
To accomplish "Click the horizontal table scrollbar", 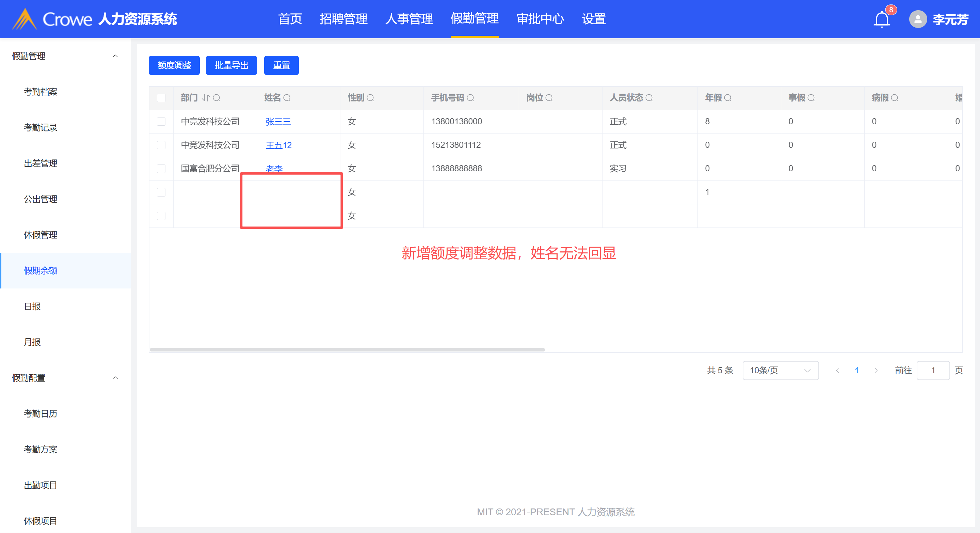I will 347,349.
